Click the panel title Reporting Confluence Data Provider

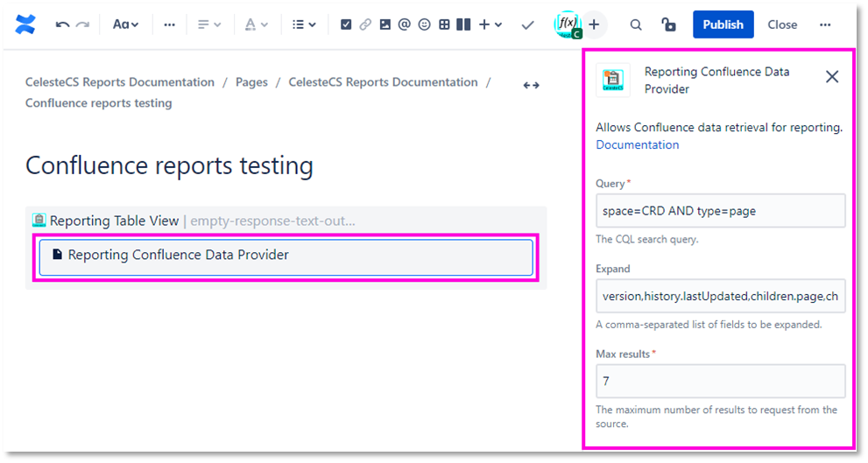tap(716, 81)
